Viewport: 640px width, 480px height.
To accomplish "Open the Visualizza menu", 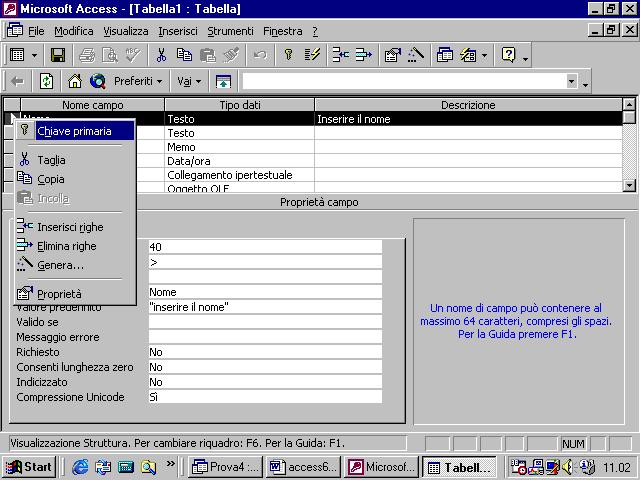I will [125, 31].
